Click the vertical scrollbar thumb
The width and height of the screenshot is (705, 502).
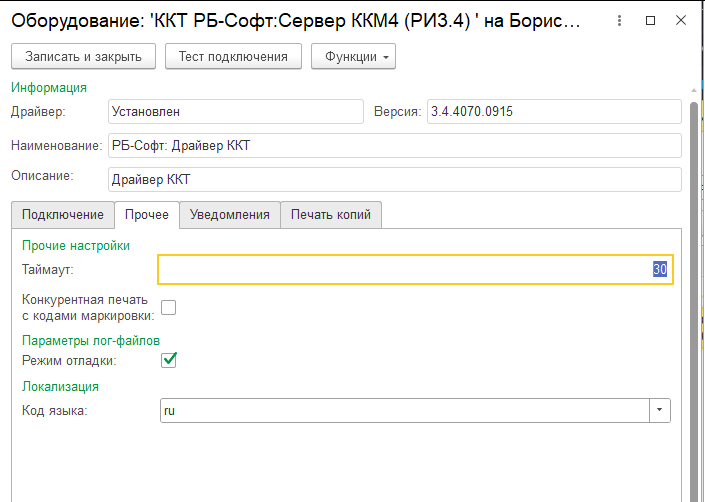click(694, 301)
